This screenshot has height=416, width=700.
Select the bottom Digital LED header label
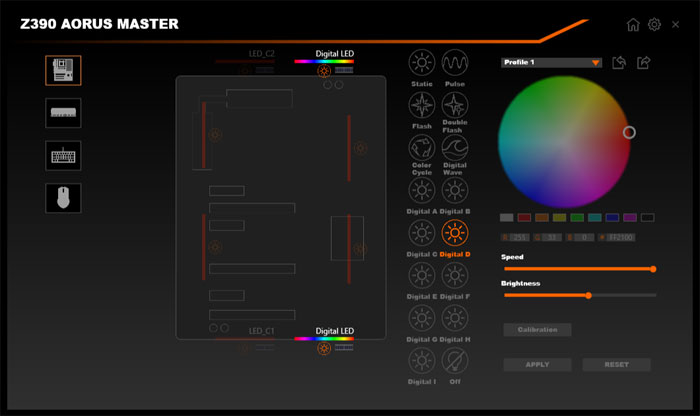(x=334, y=331)
